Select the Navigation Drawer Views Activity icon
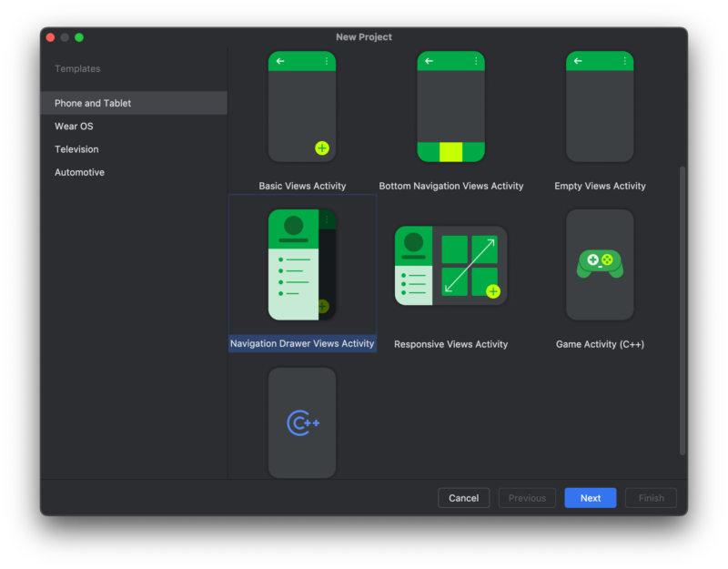This screenshot has width=728, height=569. (x=302, y=265)
